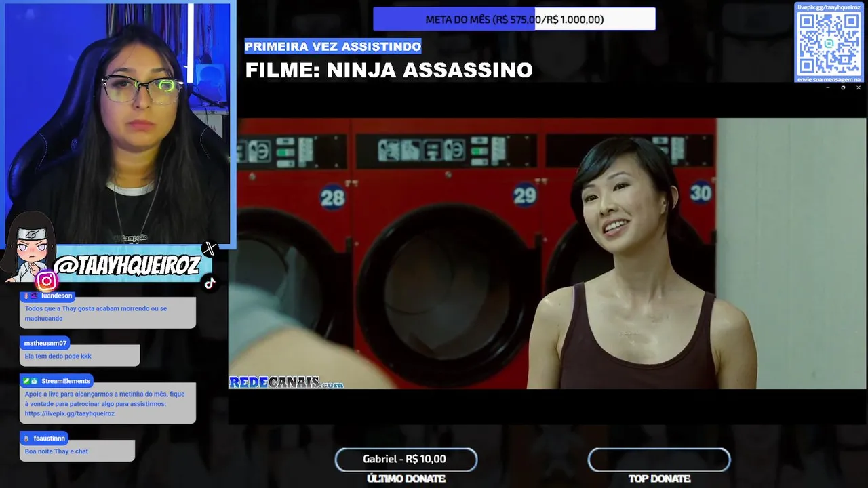868x488 pixels.
Task: Click the StreamElements verified badge icons
Action: click(30, 381)
